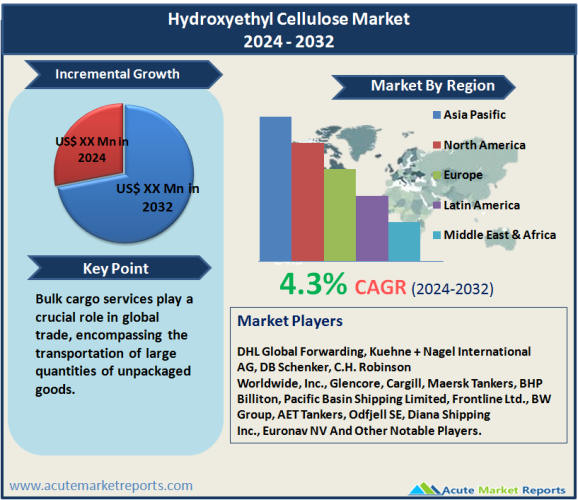Click 'Euronav NV And Other Notable Players.' text
Viewport: 578px width, 500px height.
click(x=372, y=431)
